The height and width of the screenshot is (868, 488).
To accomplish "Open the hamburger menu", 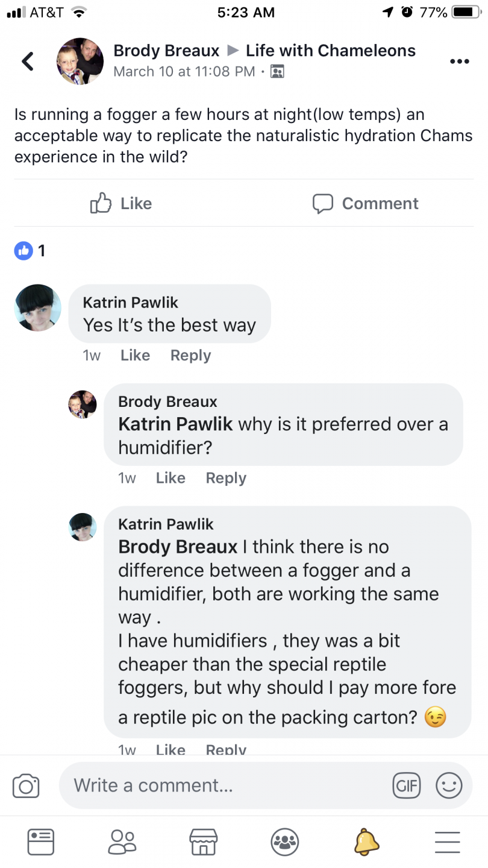I will pyautogui.click(x=447, y=841).
